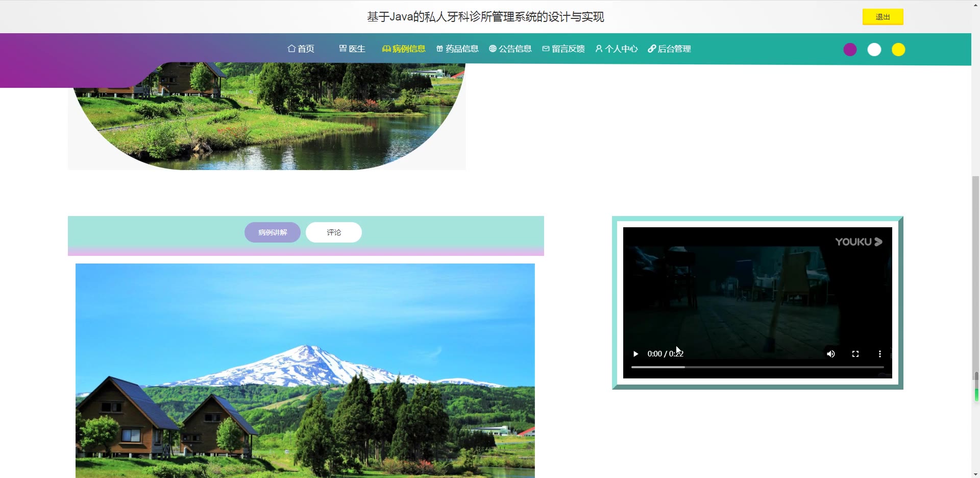
Task: Switch to the 评论 comments tab
Action: pyautogui.click(x=334, y=232)
